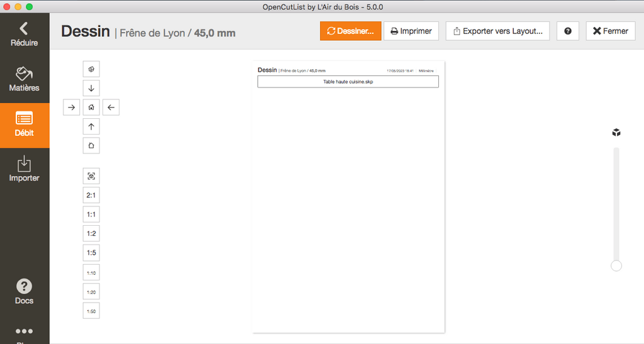Set the scale to 2:1
This screenshot has width=644, height=344.
click(x=91, y=195)
